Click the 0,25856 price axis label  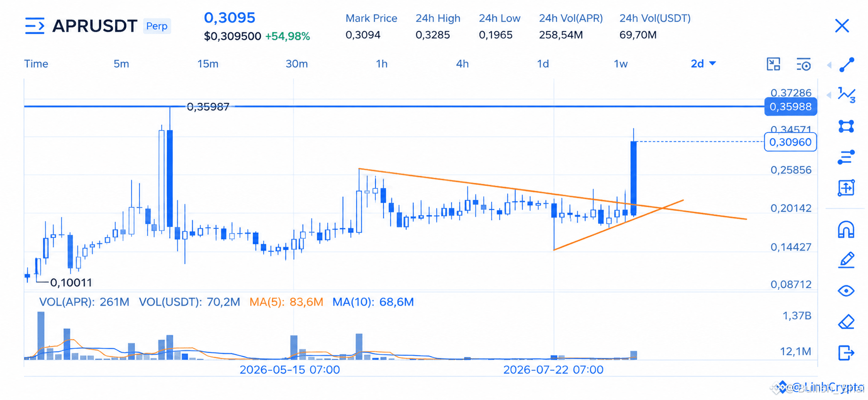tap(791, 170)
